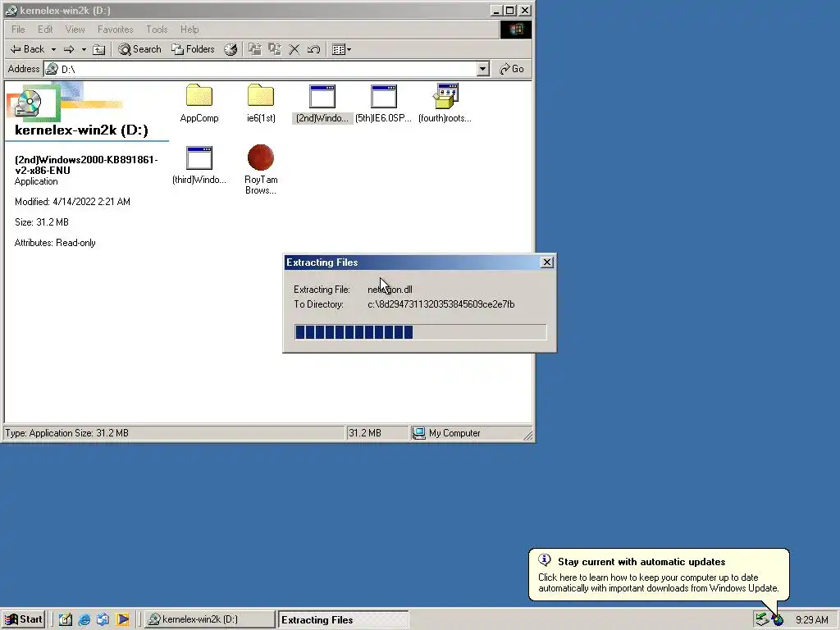Launch Internet Explorer from quick launch

(x=84, y=620)
